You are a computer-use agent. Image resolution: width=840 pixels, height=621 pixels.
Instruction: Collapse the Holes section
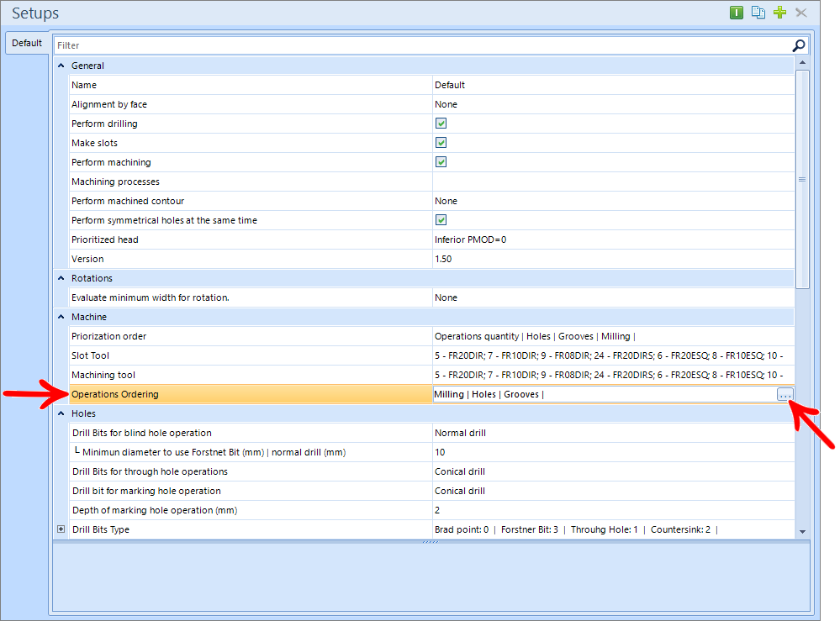pyautogui.click(x=61, y=413)
